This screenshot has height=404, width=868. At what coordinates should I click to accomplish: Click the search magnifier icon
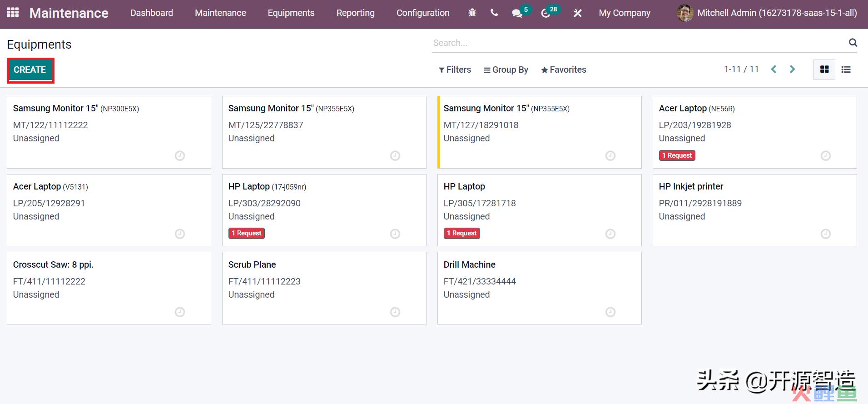[853, 43]
